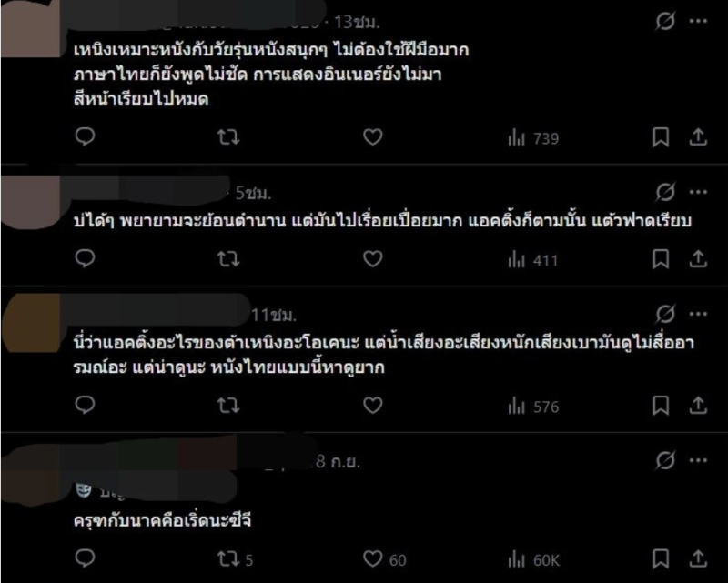Like the tweet with 60 likes

tap(384, 559)
